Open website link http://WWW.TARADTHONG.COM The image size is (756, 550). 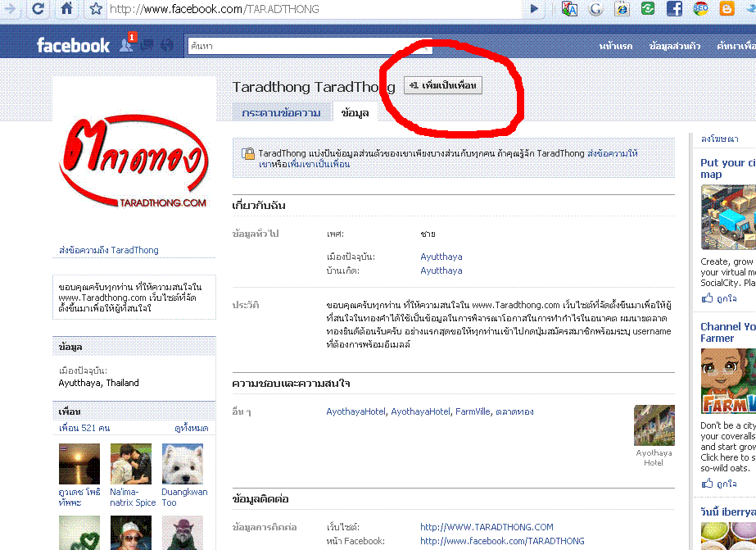click(487, 527)
